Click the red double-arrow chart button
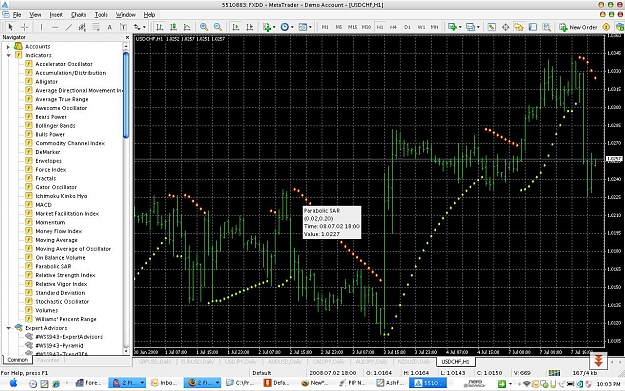625x391 pixels. (x=598, y=361)
